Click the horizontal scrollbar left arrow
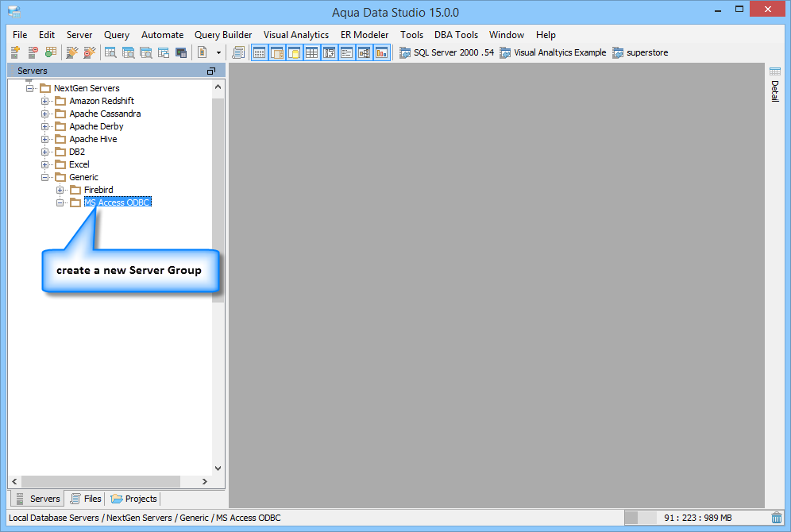 coord(14,481)
